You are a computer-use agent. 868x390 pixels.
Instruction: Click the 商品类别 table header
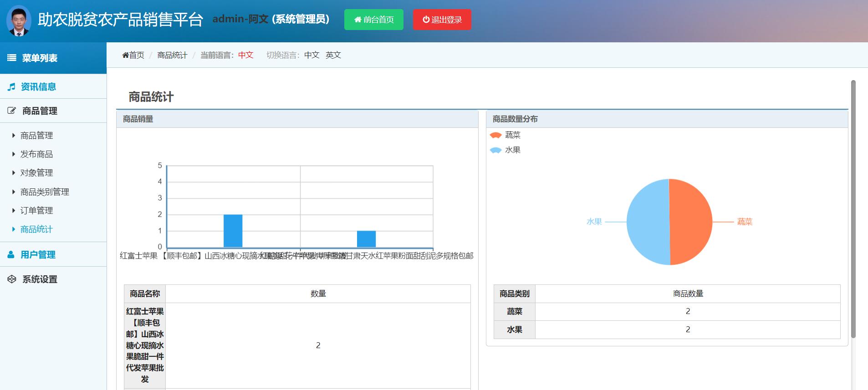pyautogui.click(x=515, y=294)
